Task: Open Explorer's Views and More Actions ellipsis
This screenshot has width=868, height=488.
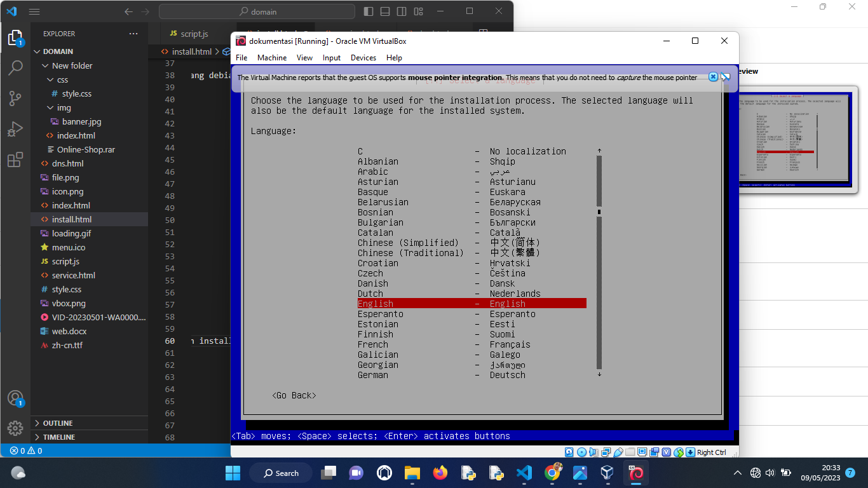Action: click(x=133, y=34)
